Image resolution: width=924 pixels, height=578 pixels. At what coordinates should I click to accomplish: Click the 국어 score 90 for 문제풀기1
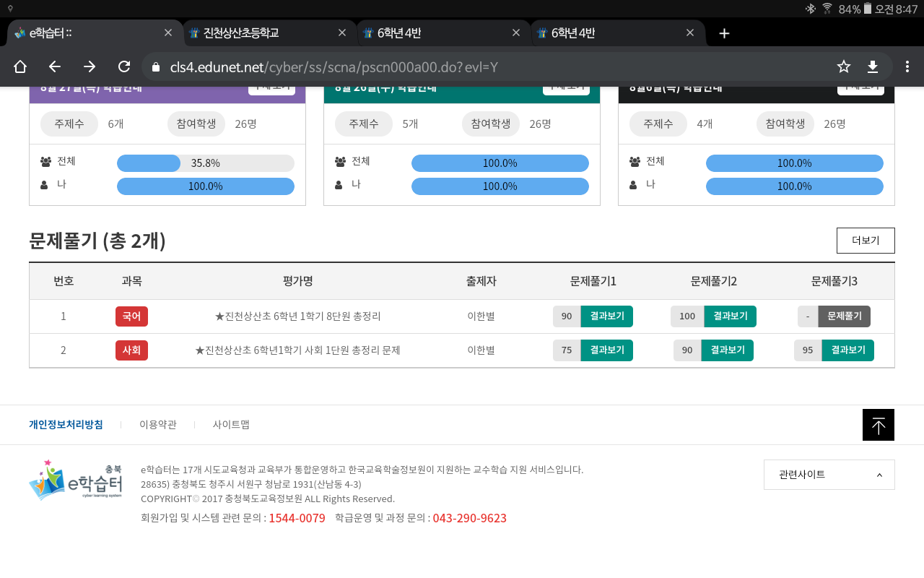pyautogui.click(x=567, y=316)
